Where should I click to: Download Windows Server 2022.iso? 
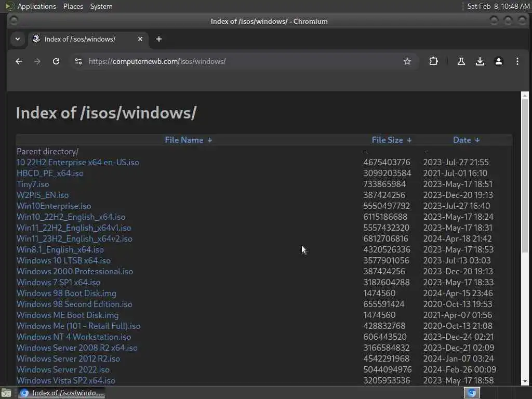(x=63, y=369)
